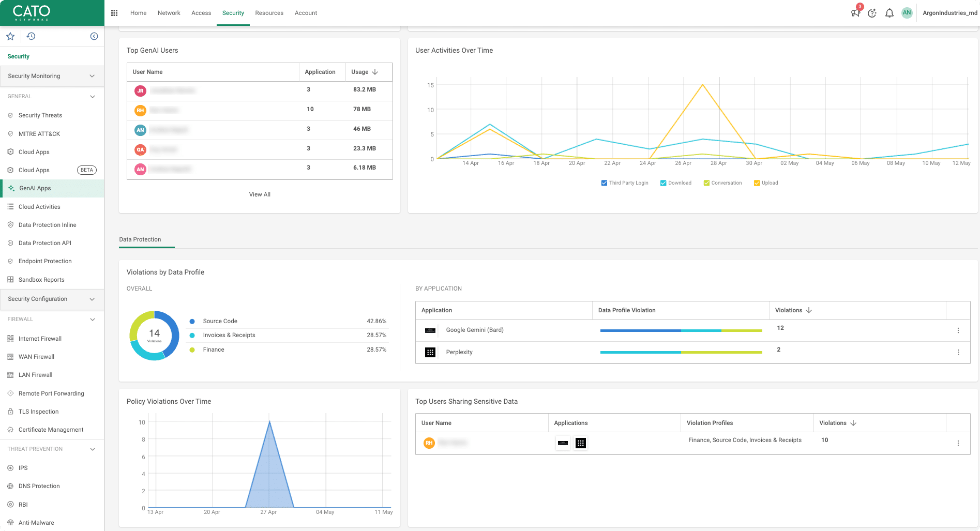Open the Network menu
The height and width of the screenshot is (531, 980).
[x=169, y=13]
